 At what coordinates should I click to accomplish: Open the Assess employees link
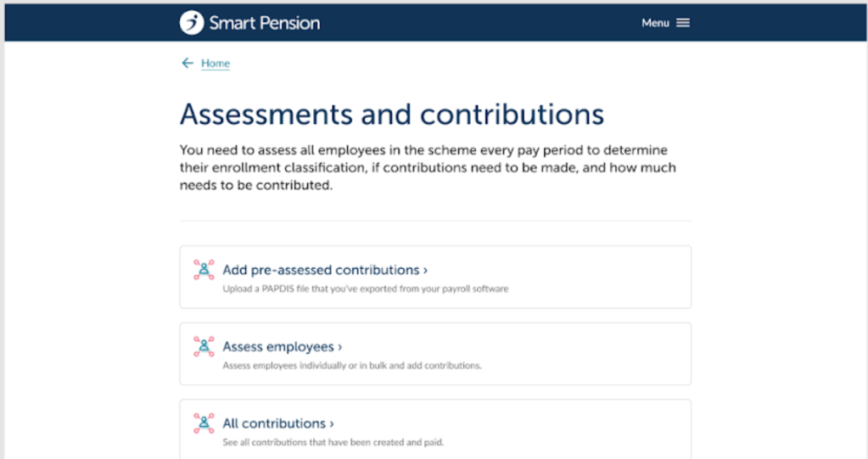click(278, 346)
